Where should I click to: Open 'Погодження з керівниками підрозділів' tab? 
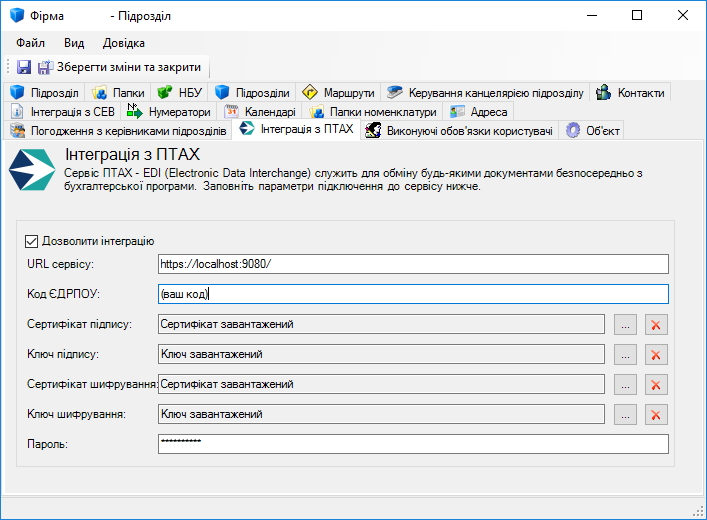[x=119, y=131]
